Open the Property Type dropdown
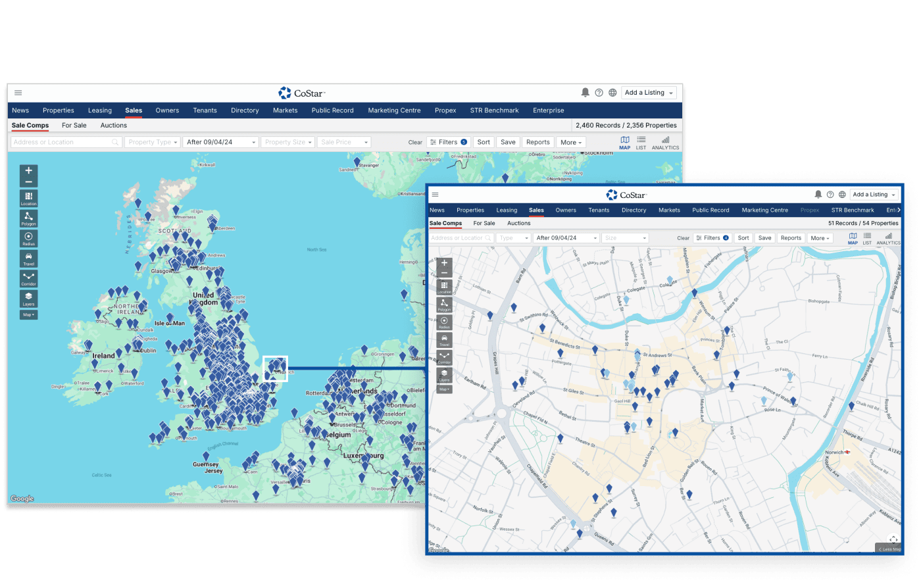Screen dimensions: 921x588 (x=153, y=142)
